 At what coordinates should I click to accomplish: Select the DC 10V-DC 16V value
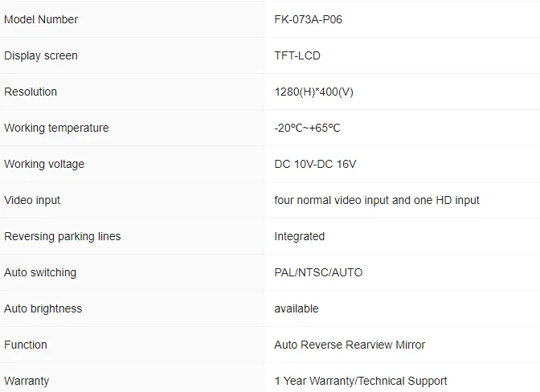click(x=315, y=164)
